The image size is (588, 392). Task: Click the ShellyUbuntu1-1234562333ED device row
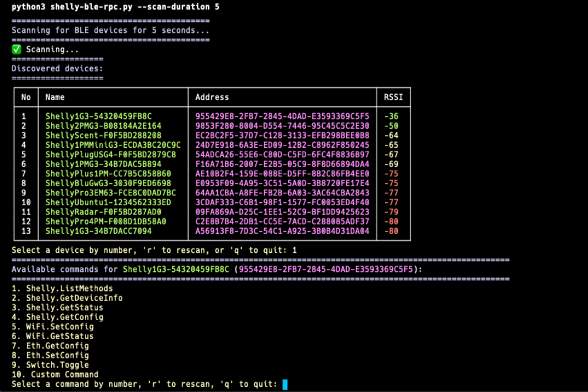(109, 203)
